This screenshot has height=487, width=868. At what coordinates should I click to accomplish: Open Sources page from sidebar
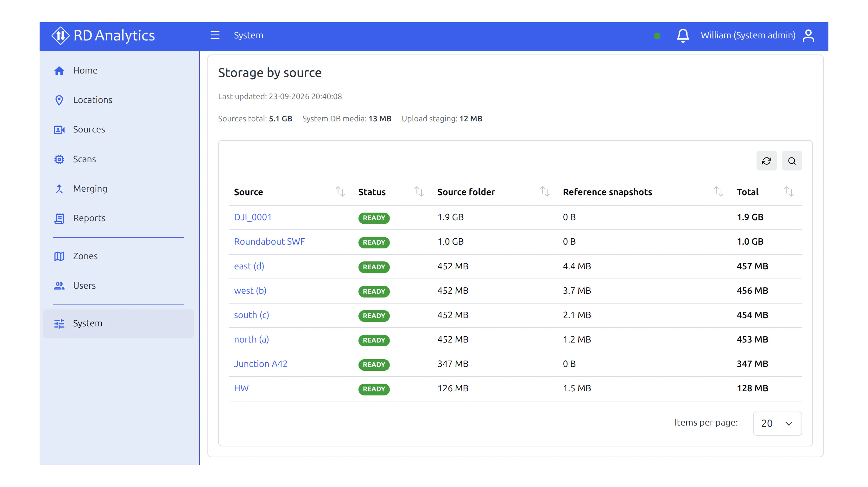[118, 129]
